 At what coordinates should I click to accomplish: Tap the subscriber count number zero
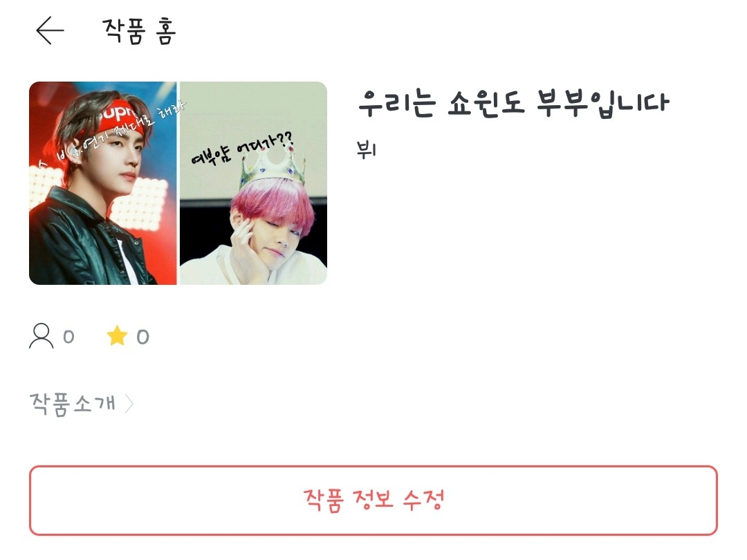click(68, 337)
